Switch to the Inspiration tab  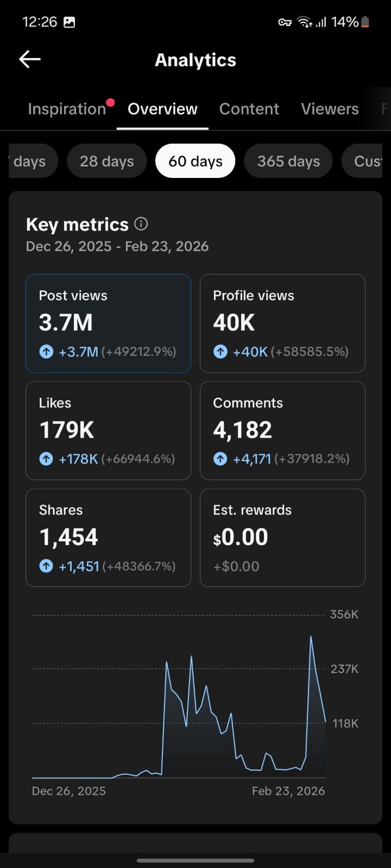(67, 109)
